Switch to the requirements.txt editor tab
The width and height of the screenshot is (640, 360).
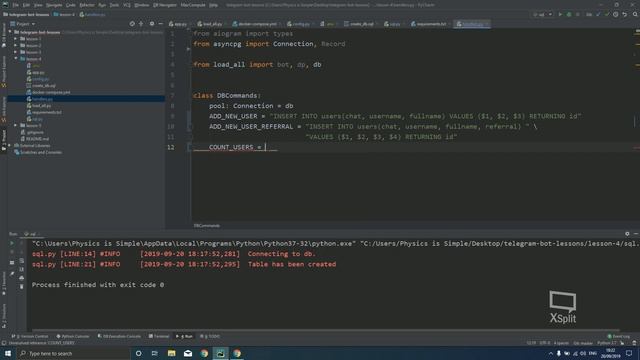point(428,24)
